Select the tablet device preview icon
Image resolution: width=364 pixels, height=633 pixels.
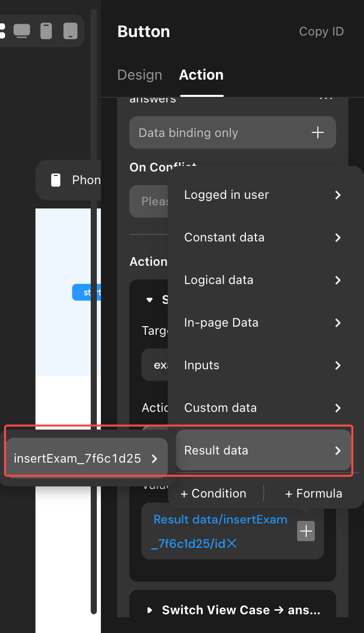(x=70, y=31)
